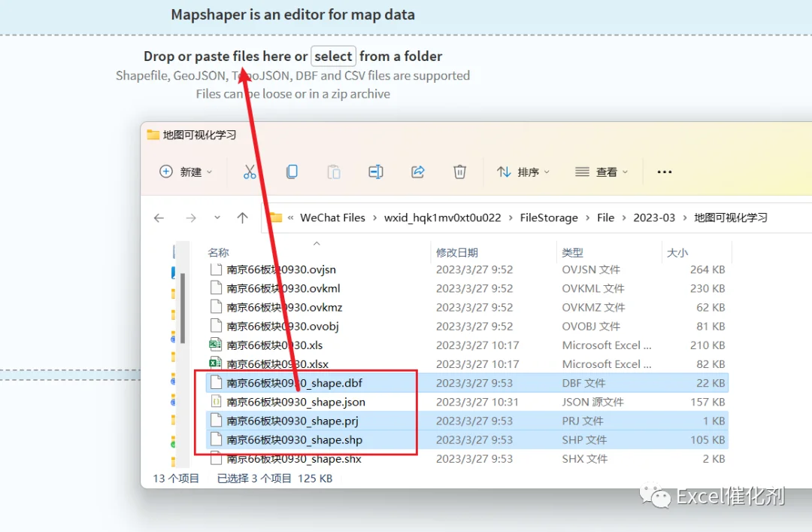Open recent locations chevron dropdown
This screenshot has height=532, width=812.
point(217,217)
